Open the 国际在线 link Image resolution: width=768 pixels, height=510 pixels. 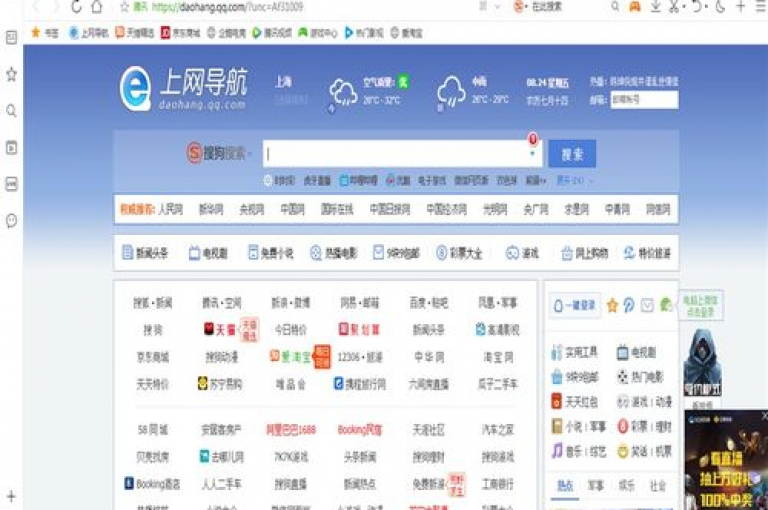click(x=337, y=210)
